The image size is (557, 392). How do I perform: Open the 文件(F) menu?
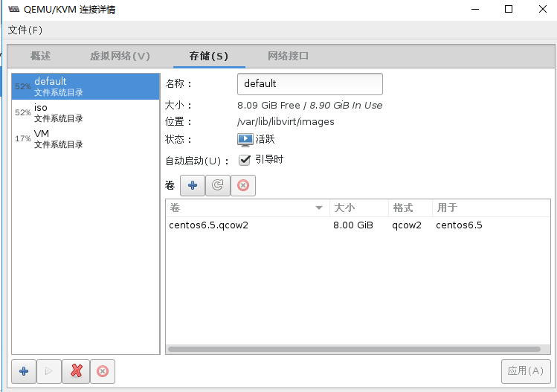click(25, 30)
